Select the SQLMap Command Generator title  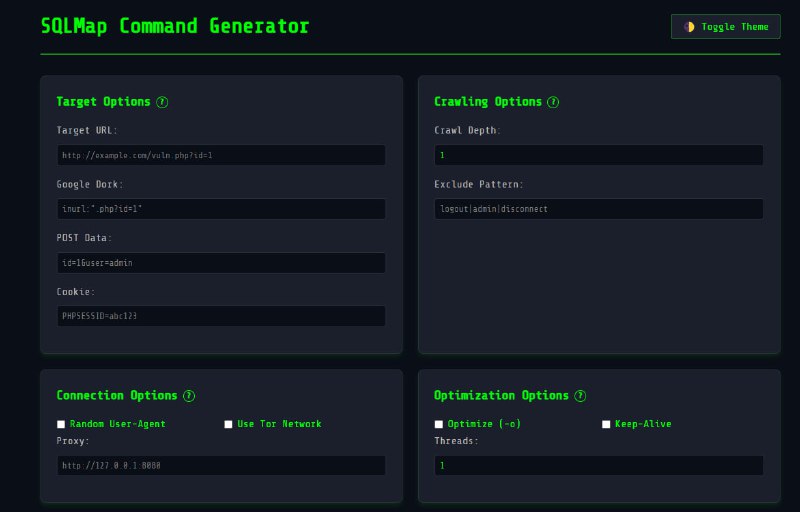click(175, 26)
